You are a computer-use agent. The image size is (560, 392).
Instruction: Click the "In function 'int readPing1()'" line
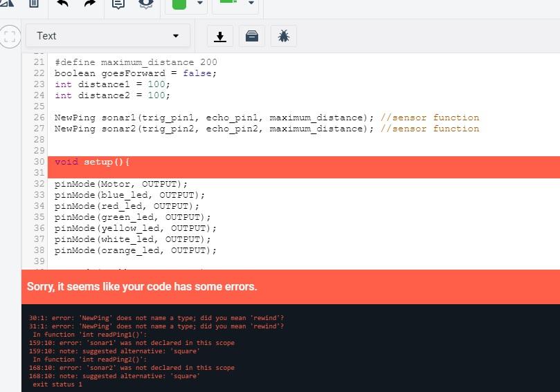point(90,334)
